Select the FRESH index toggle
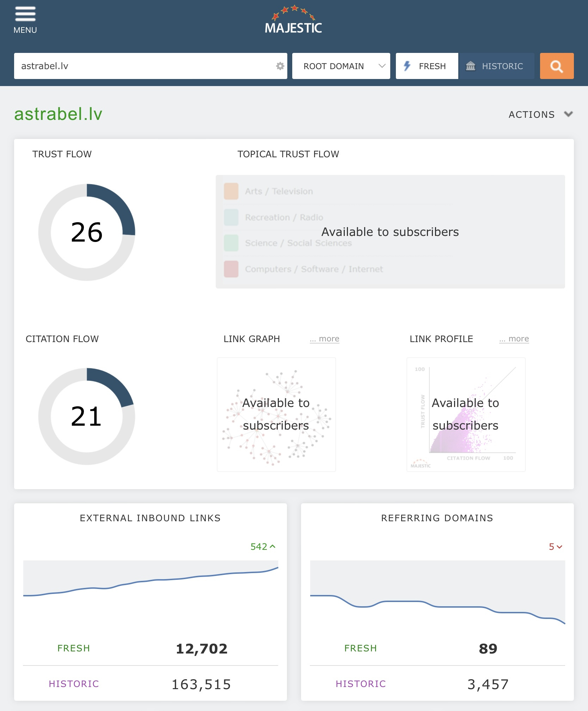This screenshot has height=711, width=588. (427, 66)
